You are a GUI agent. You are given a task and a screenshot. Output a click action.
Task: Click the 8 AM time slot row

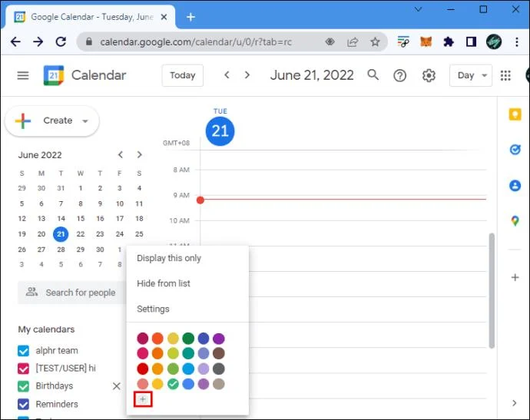pyautogui.click(x=343, y=183)
